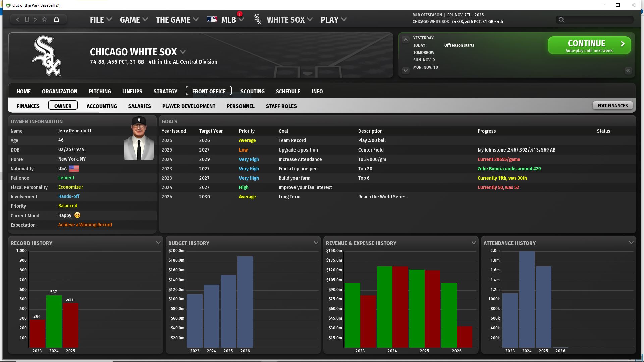Click the home icon in navigation bar
The width and height of the screenshot is (644, 362).
point(56,20)
